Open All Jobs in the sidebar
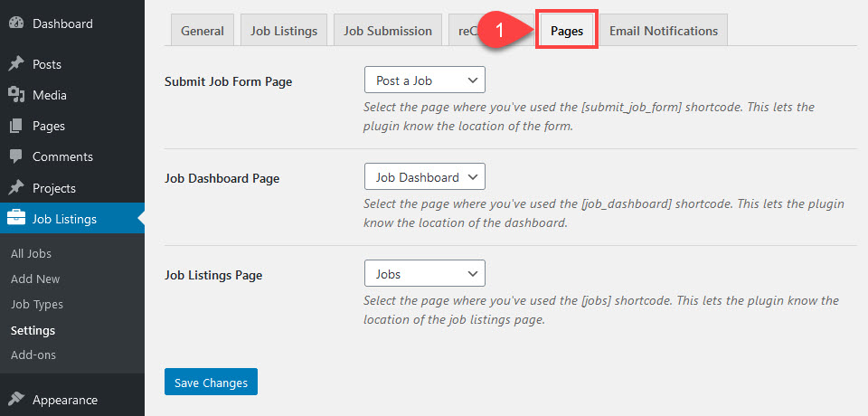The height and width of the screenshot is (416, 868). [29, 254]
